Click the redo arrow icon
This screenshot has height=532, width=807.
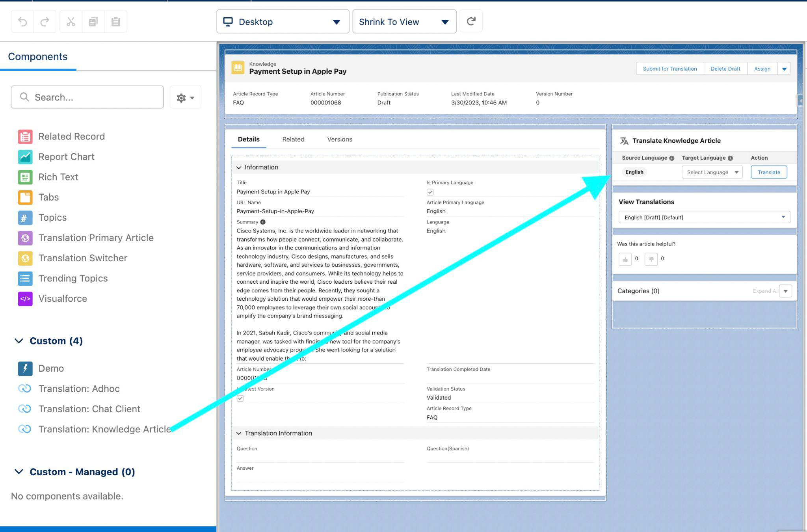pos(45,22)
